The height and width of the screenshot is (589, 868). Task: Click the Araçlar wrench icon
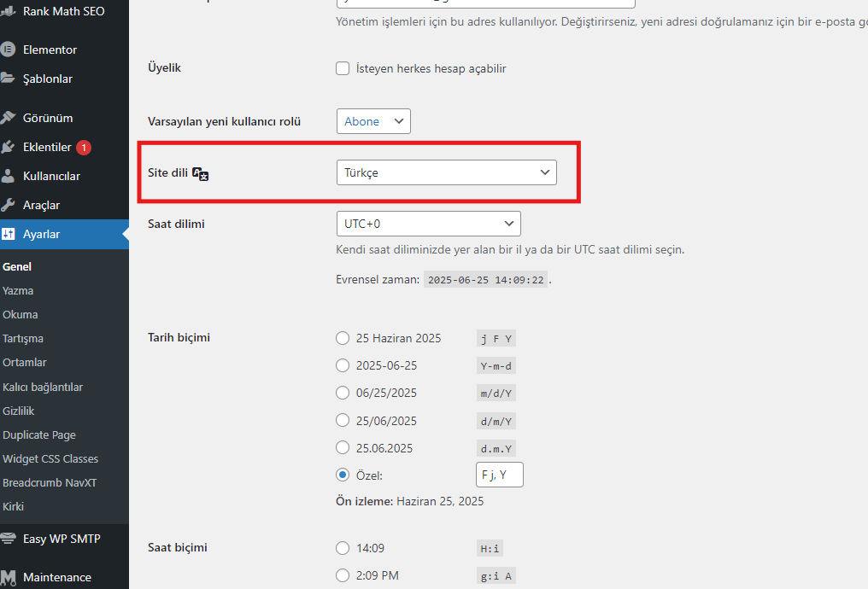click(x=7, y=205)
